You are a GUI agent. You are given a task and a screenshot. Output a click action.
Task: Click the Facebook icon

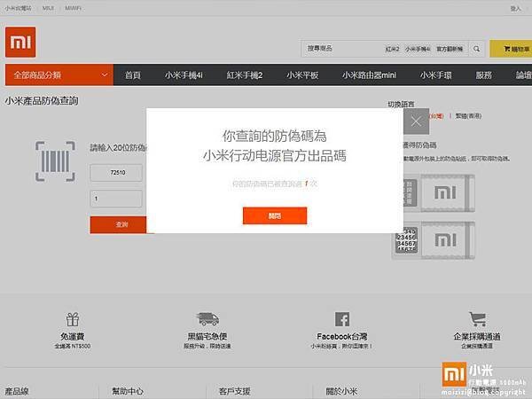point(342,319)
